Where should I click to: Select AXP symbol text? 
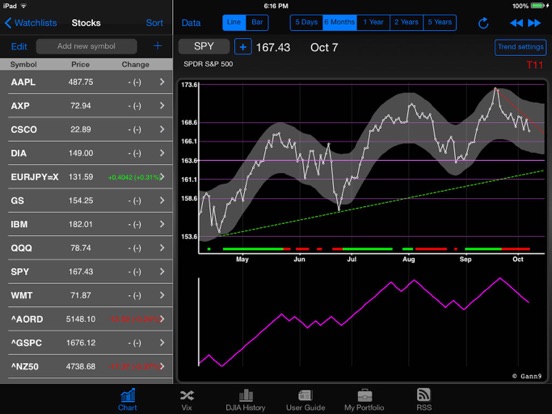20,106
